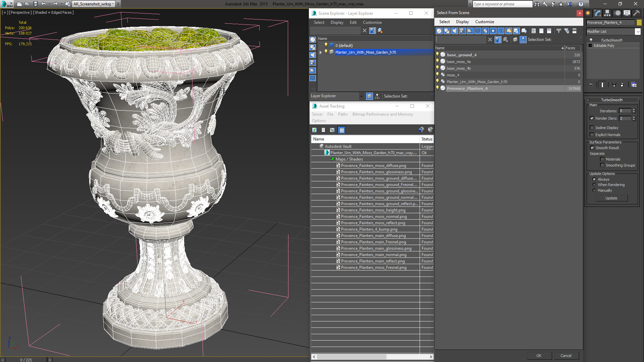Toggle Display Space Warps filter icon
Viewport: 644px width, 362px height.
click(x=478, y=31)
